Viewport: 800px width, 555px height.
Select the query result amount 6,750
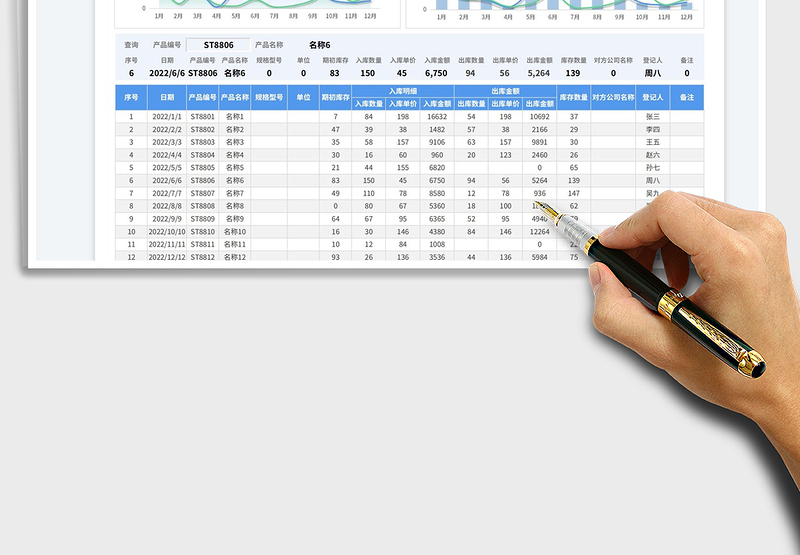[437, 73]
